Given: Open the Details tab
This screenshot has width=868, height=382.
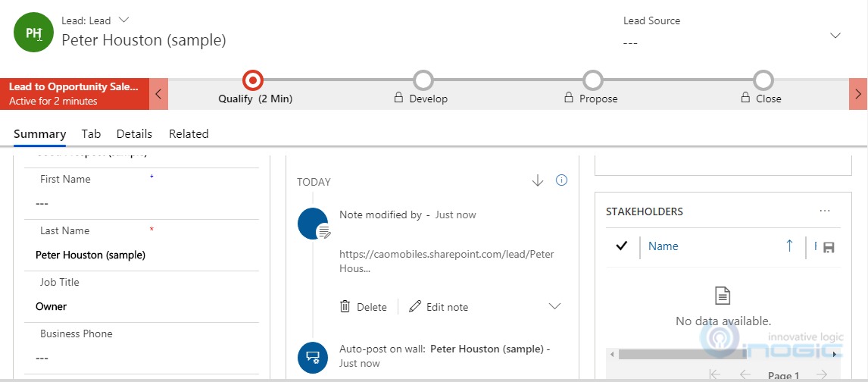Looking at the screenshot, I should point(135,134).
